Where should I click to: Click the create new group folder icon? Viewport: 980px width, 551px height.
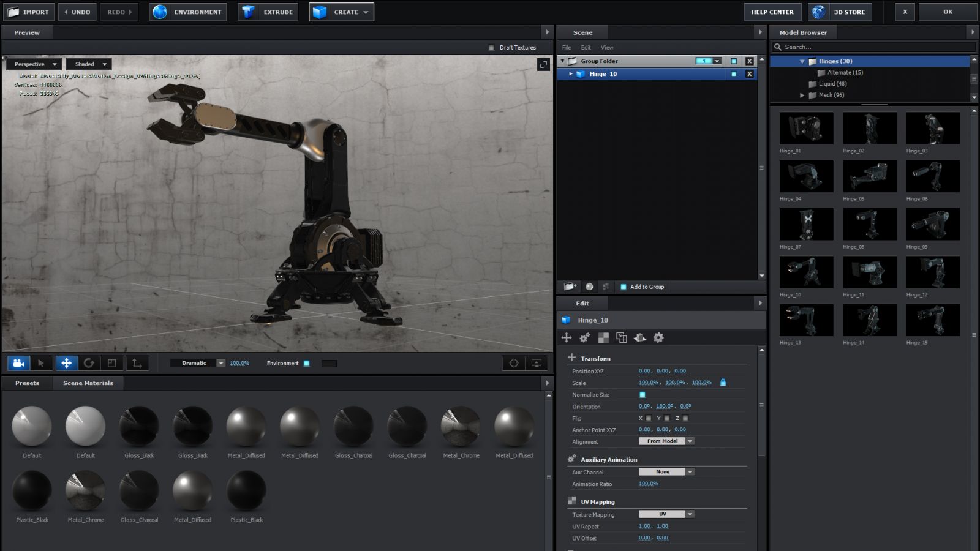pyautogui.click(x=570, y=287)
